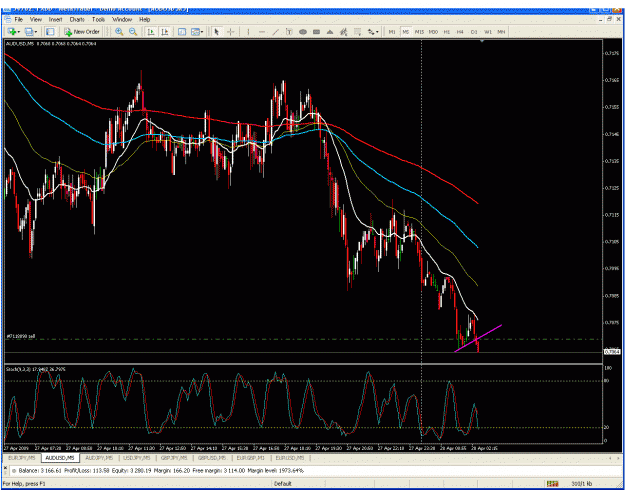Click the Default profile in status bar
The height and width of the screenshot is (490, 625).
[283, 484]
